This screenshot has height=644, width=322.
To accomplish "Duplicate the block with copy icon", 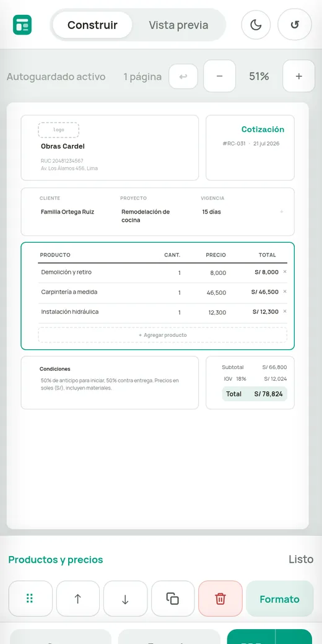I will pyautogui.click(x=173, y=598).
